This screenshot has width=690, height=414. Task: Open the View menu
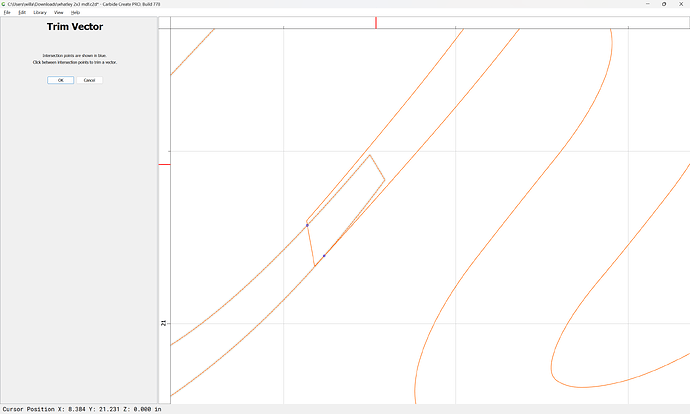(59, 12)
